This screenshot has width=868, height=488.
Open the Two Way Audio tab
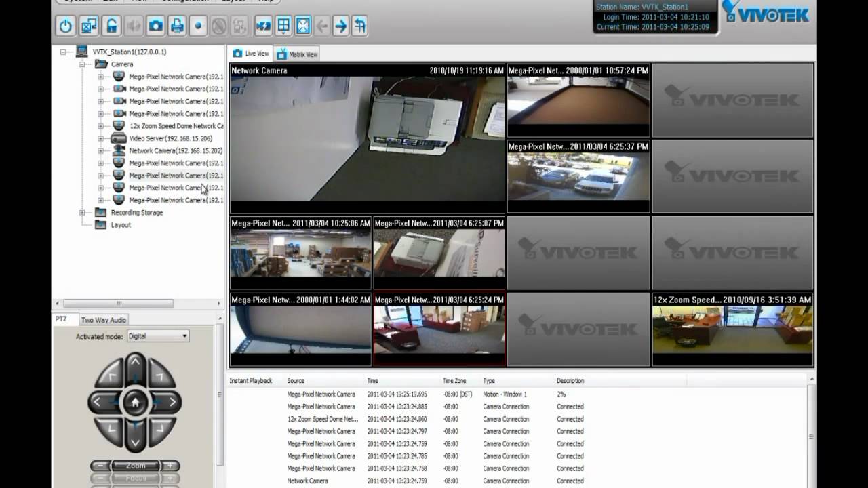[x=103, y=320]
